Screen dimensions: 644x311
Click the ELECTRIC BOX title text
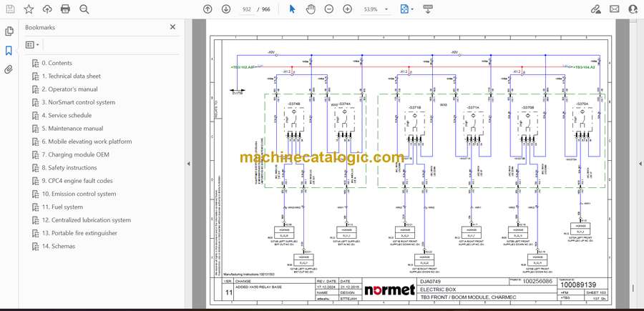[439, 290]
